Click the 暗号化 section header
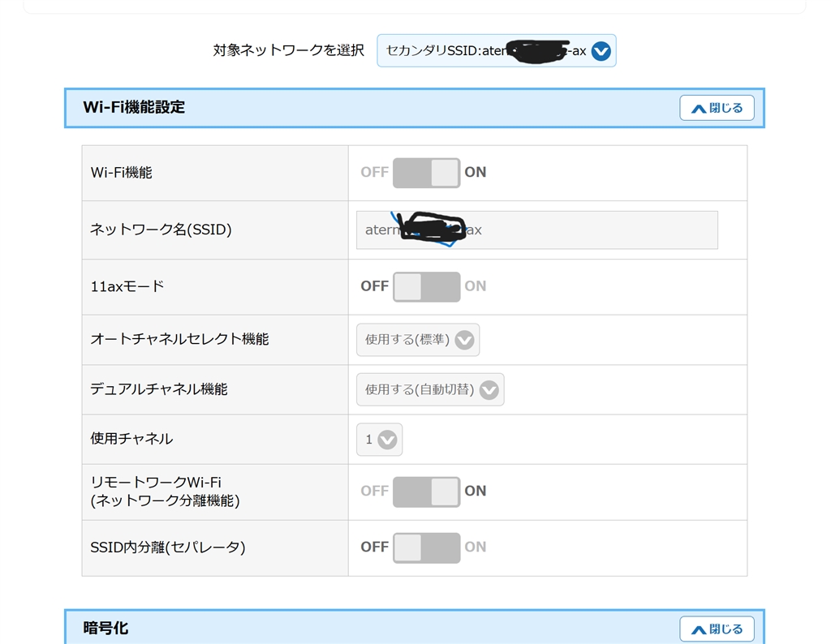831x644 pixels. 325,629
